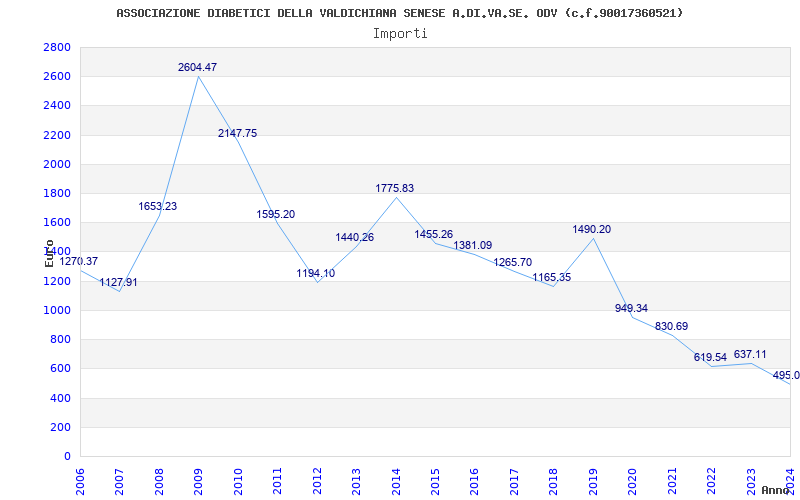Click the 800 y-axis tick label
The image size is (800, 500).
[x=61, y=339]
